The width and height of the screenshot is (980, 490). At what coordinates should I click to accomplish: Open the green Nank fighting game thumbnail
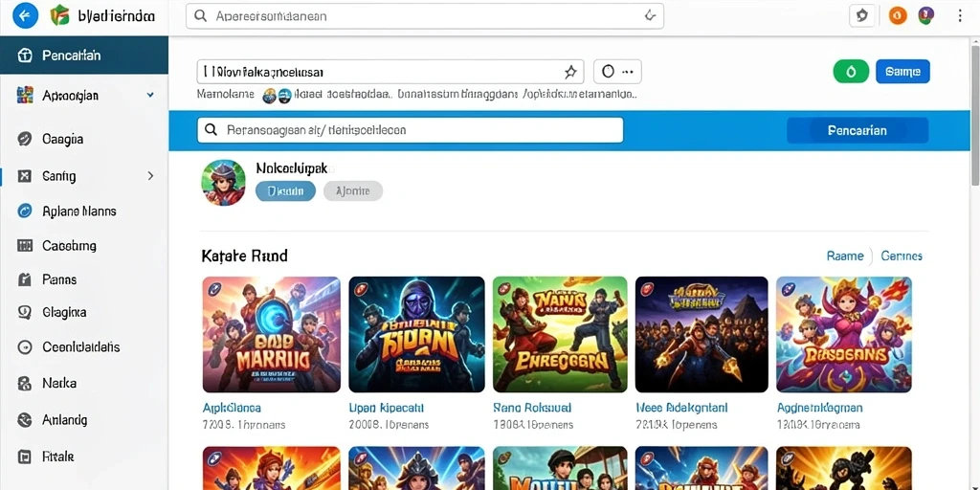click(x=559, y=334)
